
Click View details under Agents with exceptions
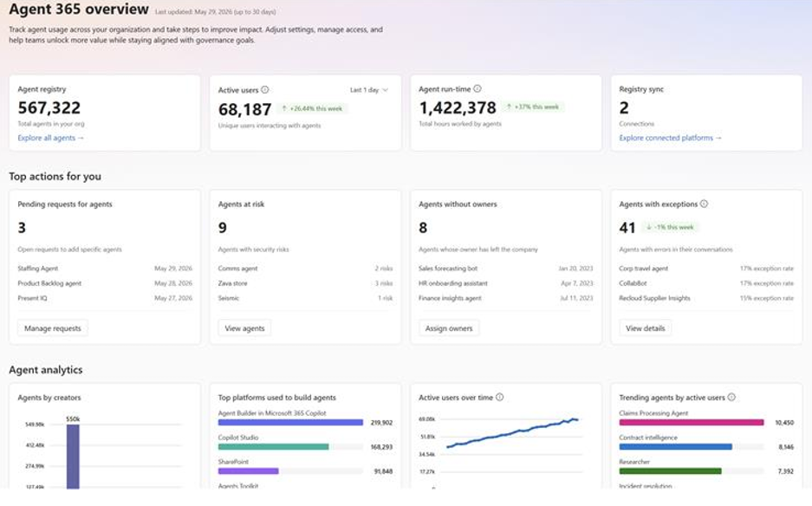tap(646, 328)
